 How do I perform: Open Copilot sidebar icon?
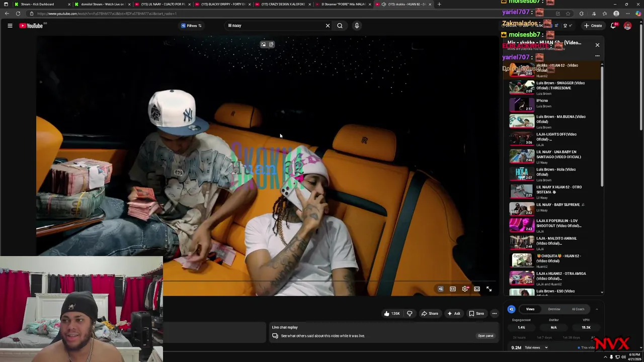pos(638,14)
